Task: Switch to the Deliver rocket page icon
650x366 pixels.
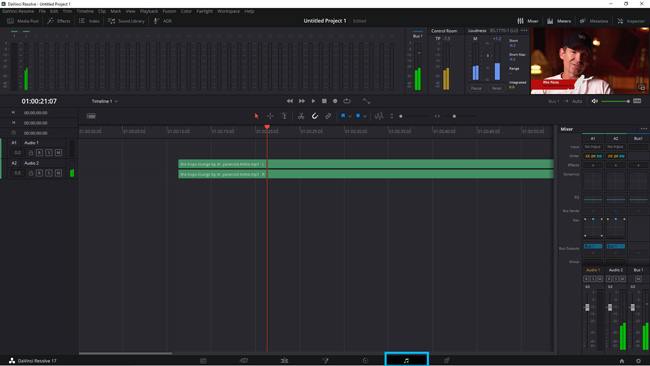Action: [446, 361]
